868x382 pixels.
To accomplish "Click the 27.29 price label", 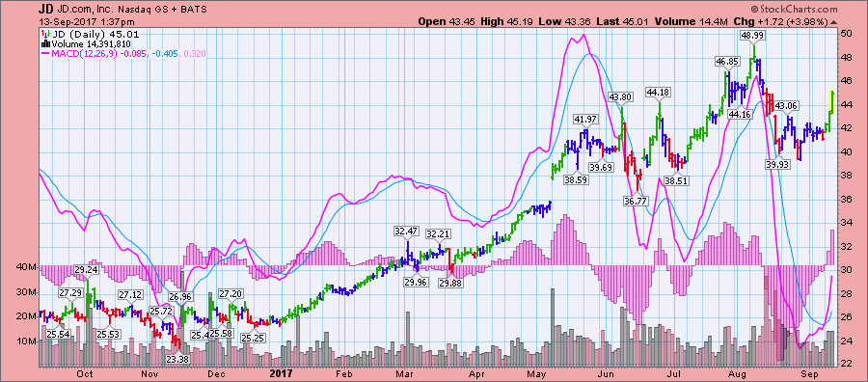I will [x=69, y=293].
